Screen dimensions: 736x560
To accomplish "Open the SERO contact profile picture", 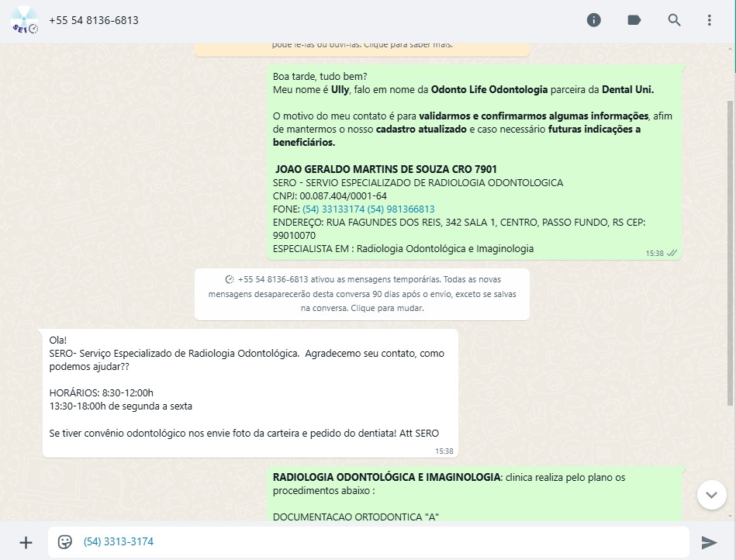I will click(24, 20).
